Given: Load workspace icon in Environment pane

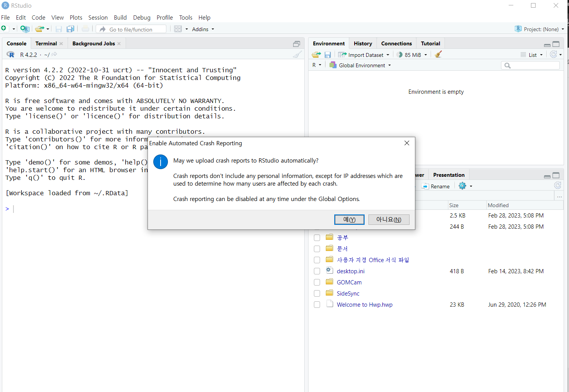Looking at the screenshot, I should [316, 55].
